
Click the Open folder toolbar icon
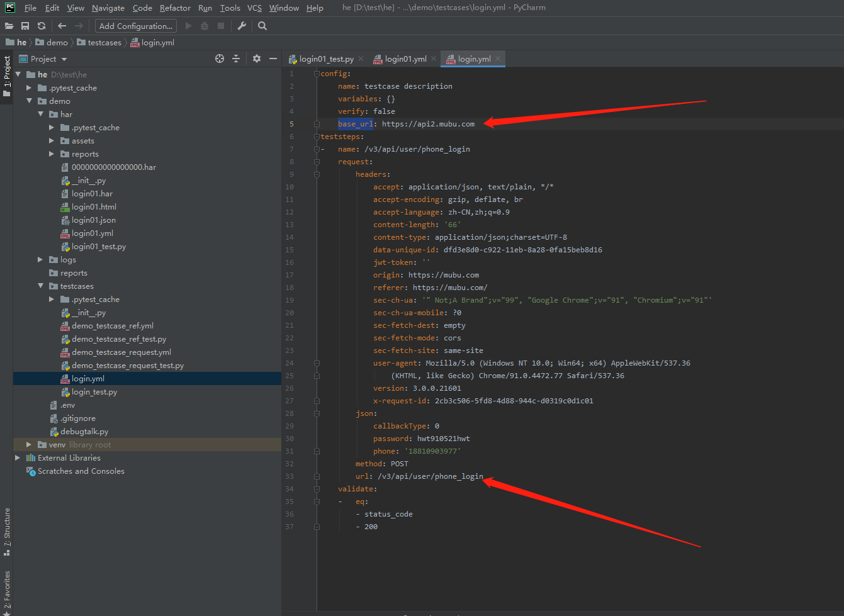(x=9, y=26)
